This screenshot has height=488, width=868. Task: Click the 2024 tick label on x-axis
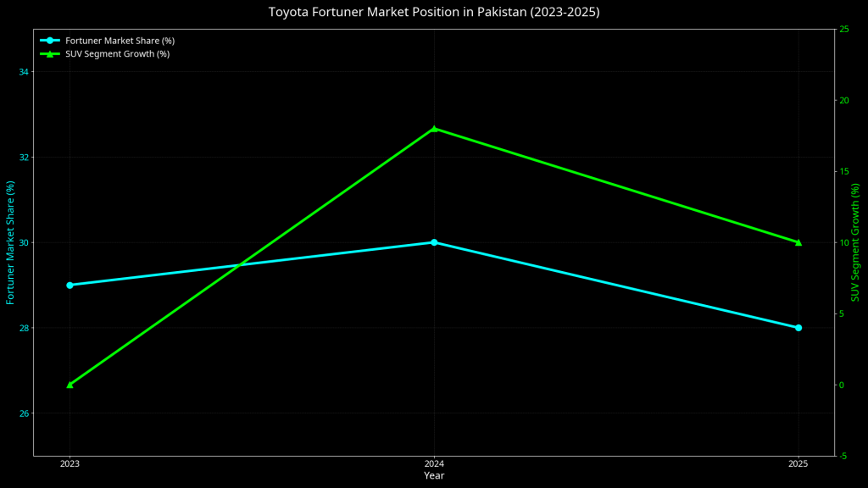pos(434,463)
